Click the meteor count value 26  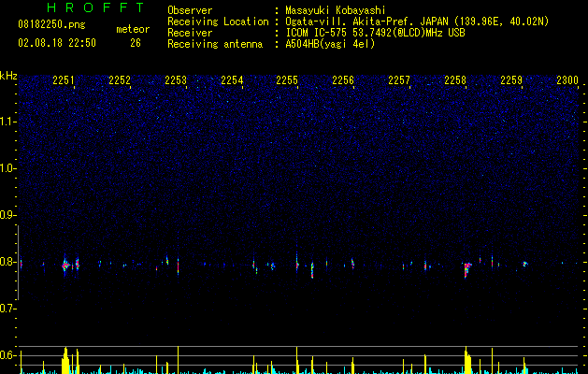click(x=136, y=43)
